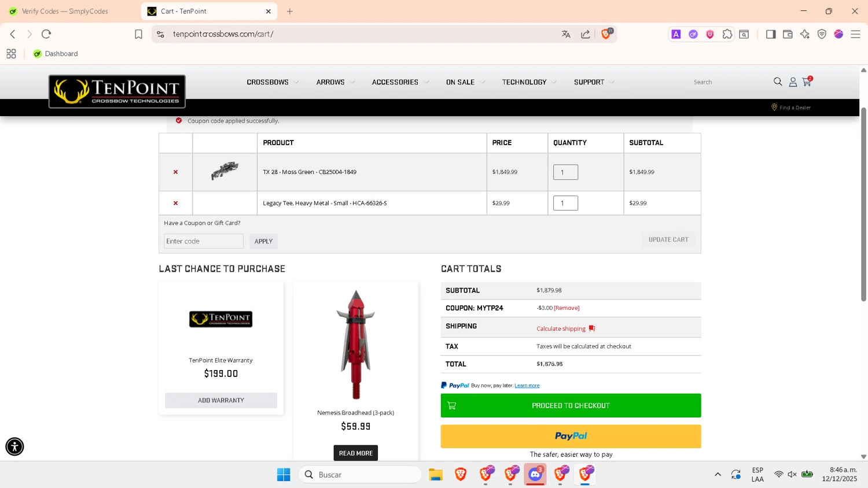Click the site settings icon in address bar
Viewport: 868px width, 488px height.
[161, 34]
